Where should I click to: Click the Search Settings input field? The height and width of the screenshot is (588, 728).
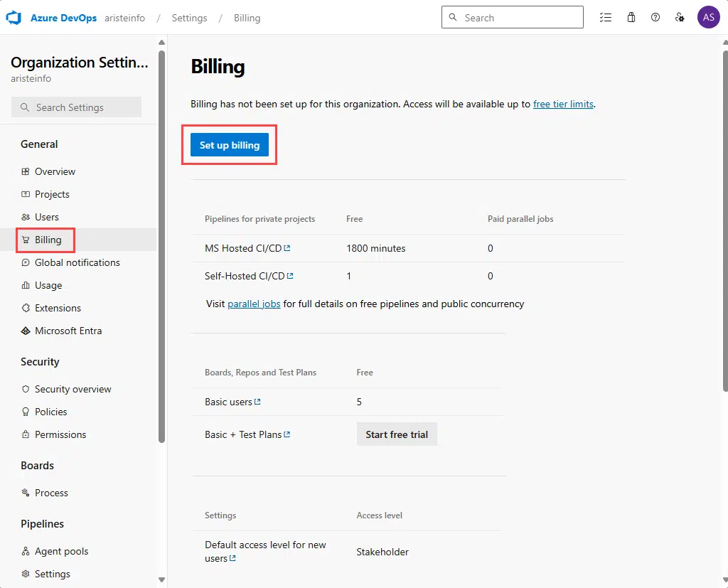click(76, 107)
